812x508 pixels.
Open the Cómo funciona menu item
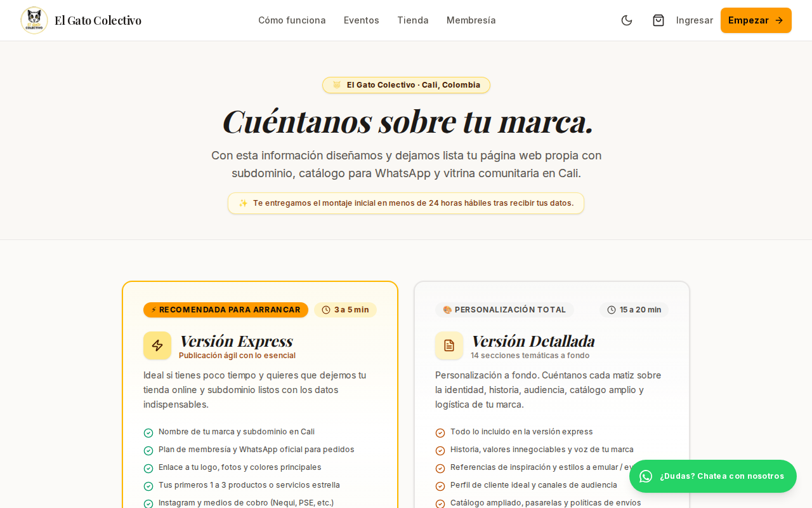(x=292, y=20)
